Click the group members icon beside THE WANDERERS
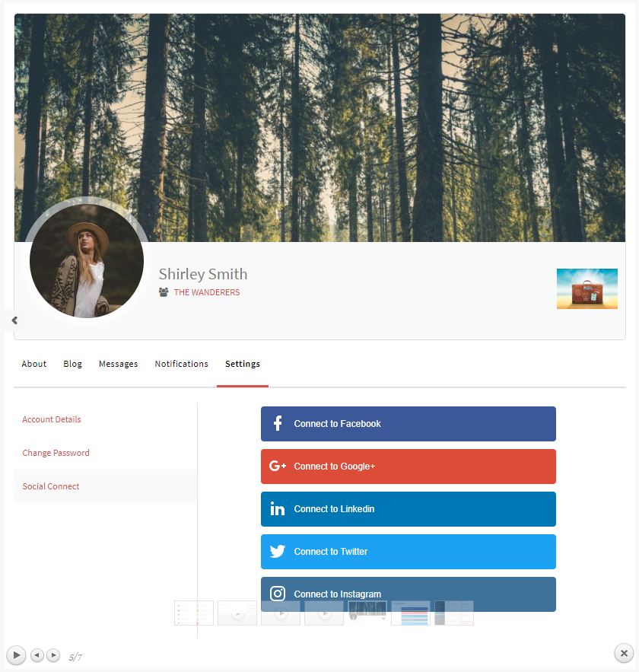 (164, 292)
